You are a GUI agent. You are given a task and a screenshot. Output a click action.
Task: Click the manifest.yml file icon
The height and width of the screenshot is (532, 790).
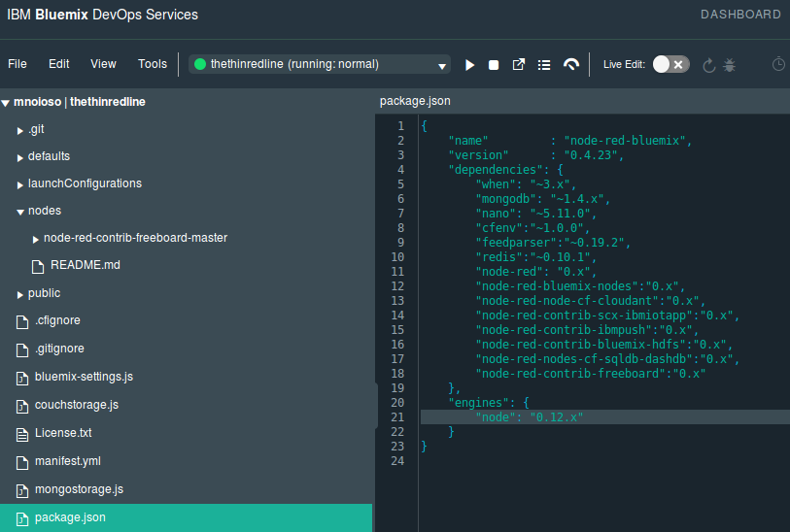(x=22, y=462)
